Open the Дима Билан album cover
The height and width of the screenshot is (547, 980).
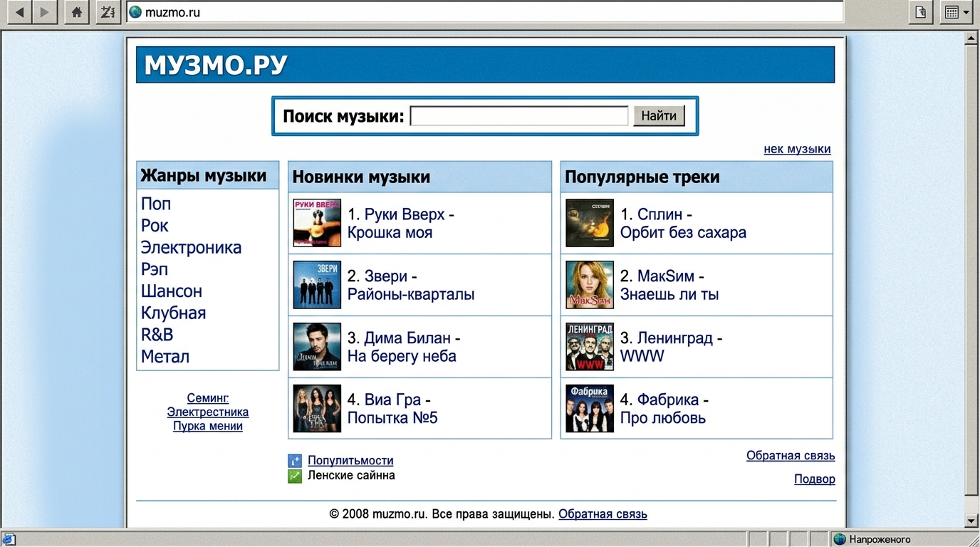click(317, 347)
